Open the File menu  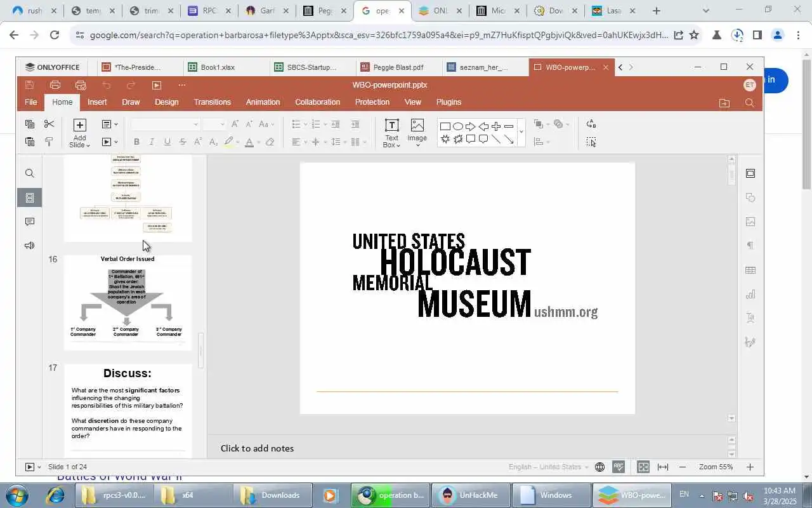point(30,102)
